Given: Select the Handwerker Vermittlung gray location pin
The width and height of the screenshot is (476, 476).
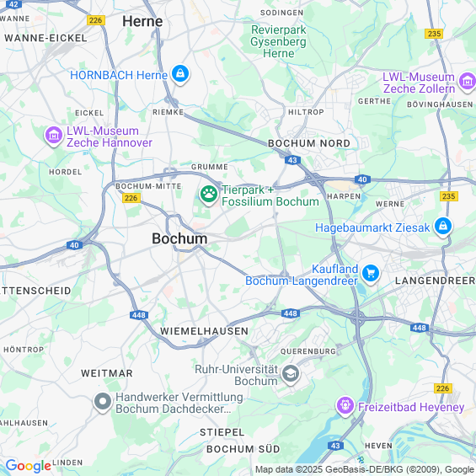Looking at the screenshot, I should [x=103, y=402].
